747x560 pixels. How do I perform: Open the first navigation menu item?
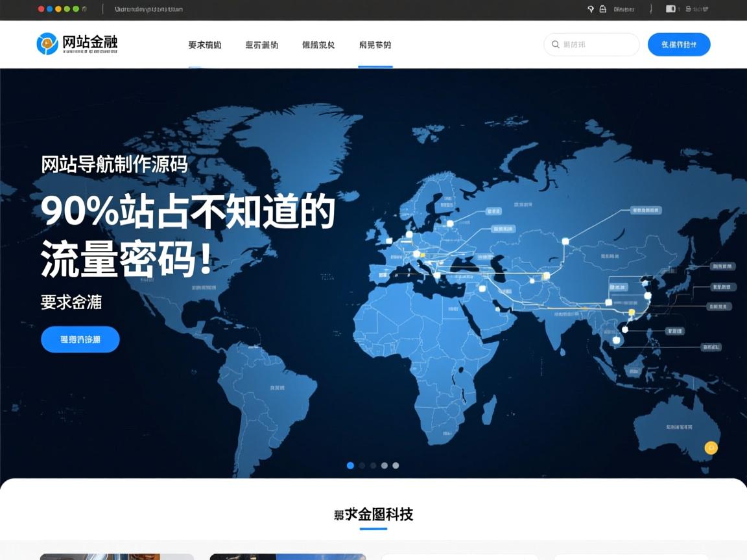(204, 45)
